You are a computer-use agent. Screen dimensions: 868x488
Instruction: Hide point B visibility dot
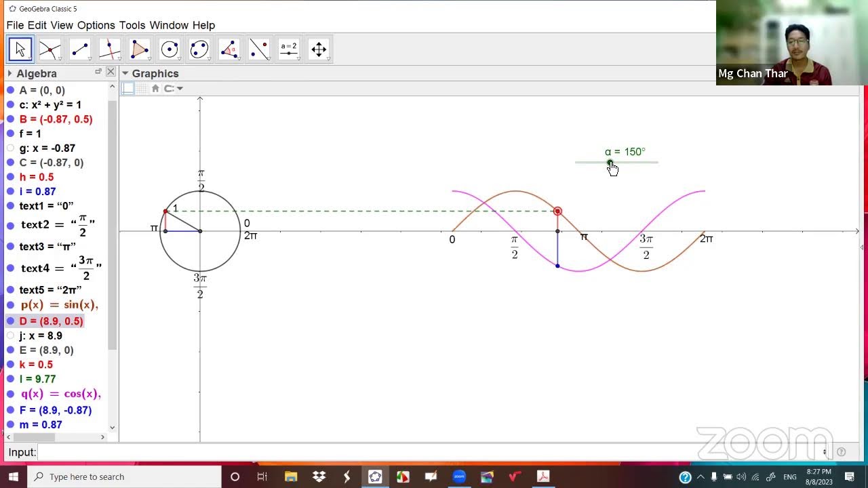pyautogui.click(x=10, y=119)
